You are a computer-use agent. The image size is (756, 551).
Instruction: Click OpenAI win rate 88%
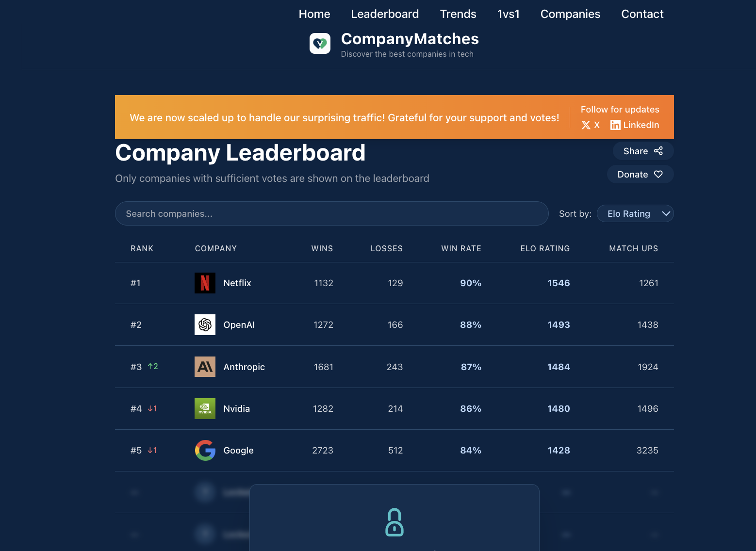coord(471,324)
